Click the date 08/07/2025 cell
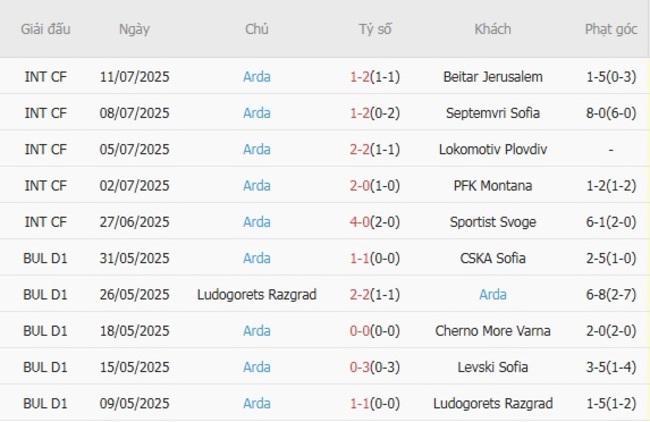The height and width of the screenshot is (422, 650). click(x=134, y=113)
